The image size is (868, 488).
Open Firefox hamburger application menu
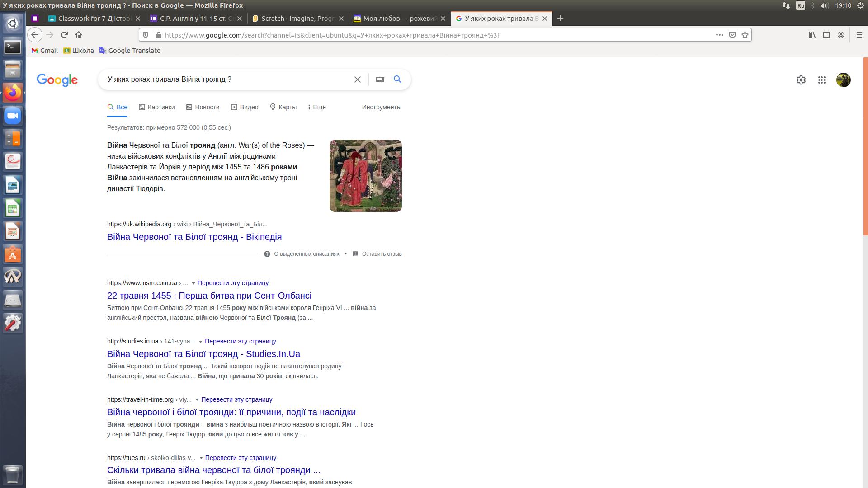click(859, 35)
